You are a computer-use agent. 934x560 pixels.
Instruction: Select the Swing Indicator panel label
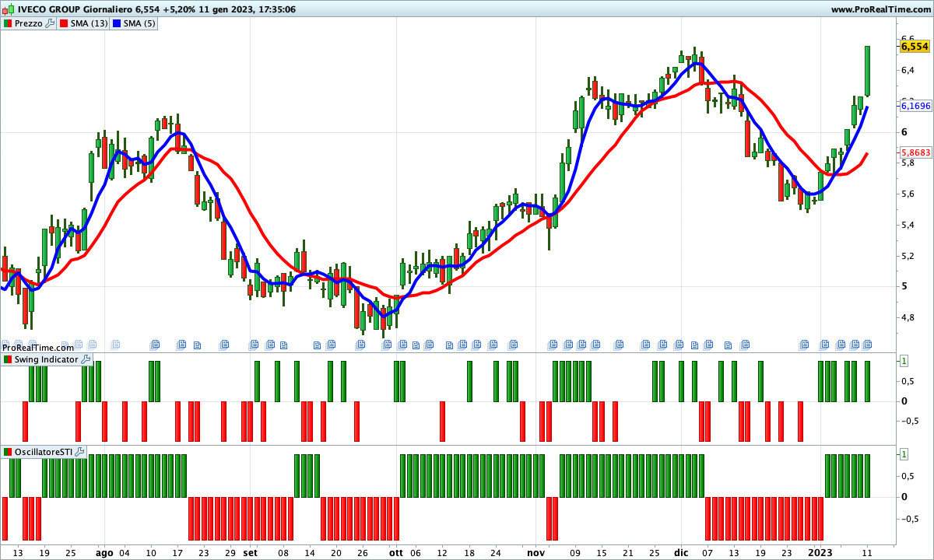pyautogui.click(x=47, y=359)
